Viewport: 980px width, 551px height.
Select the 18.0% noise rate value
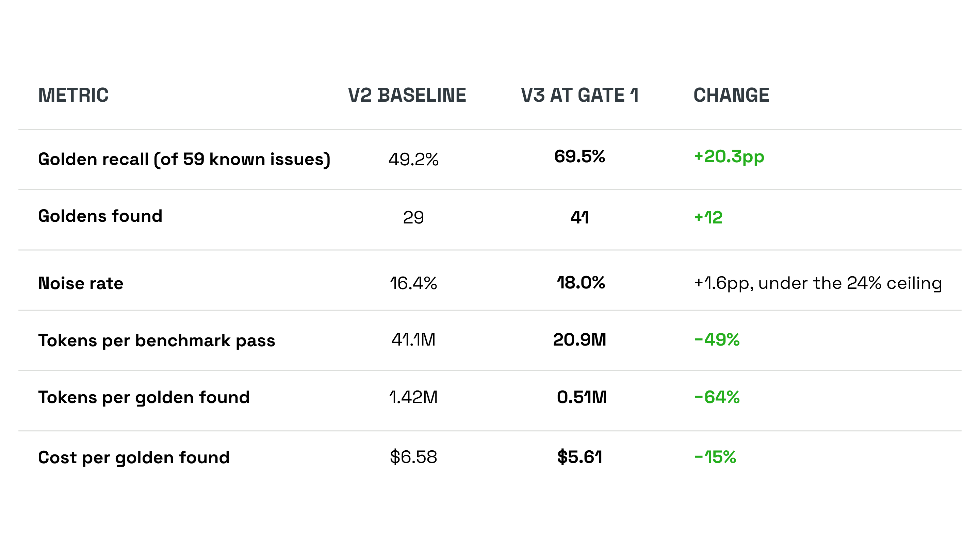coord(581,283)
